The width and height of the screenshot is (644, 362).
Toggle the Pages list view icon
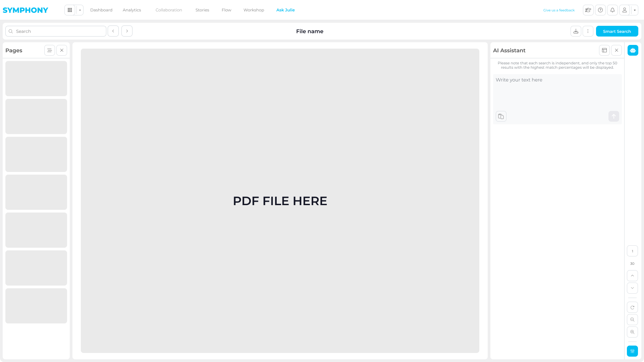50,50
